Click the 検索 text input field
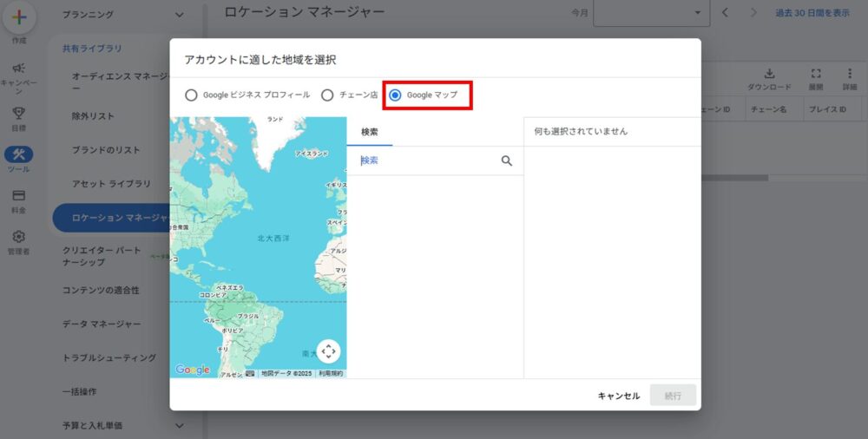 pyautogui.click(x=425, y=161)
